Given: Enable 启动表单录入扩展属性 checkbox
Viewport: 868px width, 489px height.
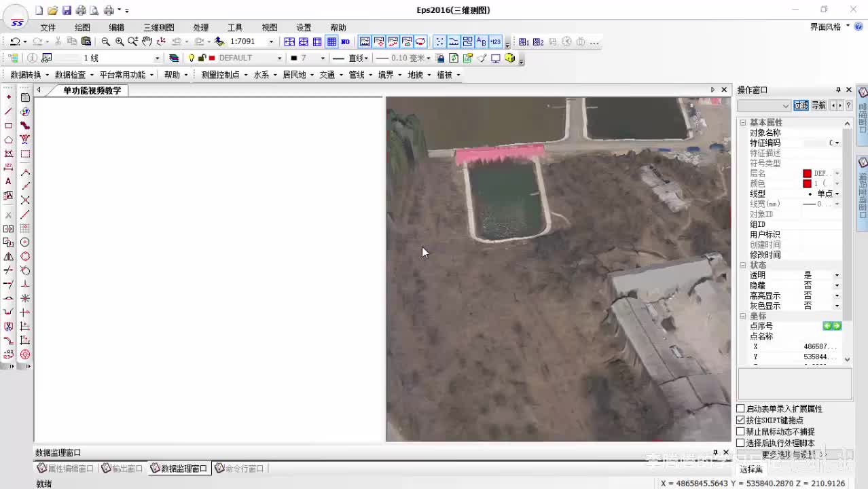Looking at the screenshot, I should pyautogui.click(x=740, y=408).
